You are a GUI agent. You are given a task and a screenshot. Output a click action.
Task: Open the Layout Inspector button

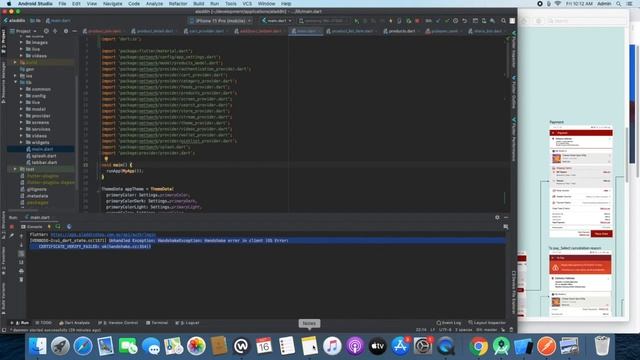point(487,323)
